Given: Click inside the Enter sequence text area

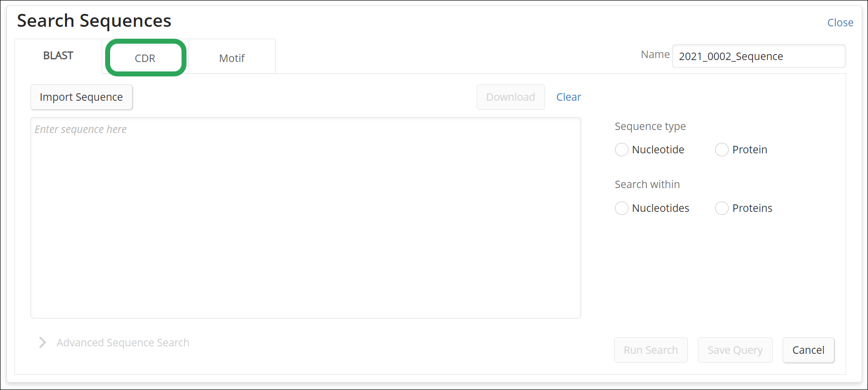Looking at the screenshot, I should pos(306,218).
